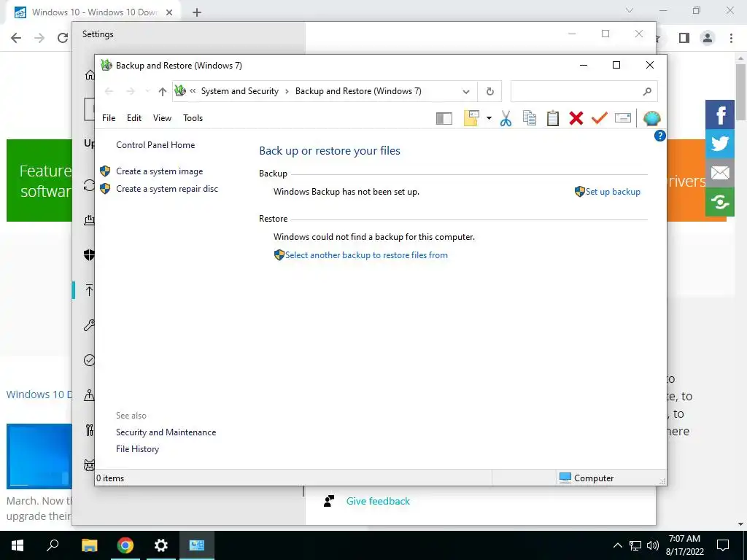The height and width of the screenshot is (560, 747).
Task: Click the email share icon
Action: pos(720,173)
